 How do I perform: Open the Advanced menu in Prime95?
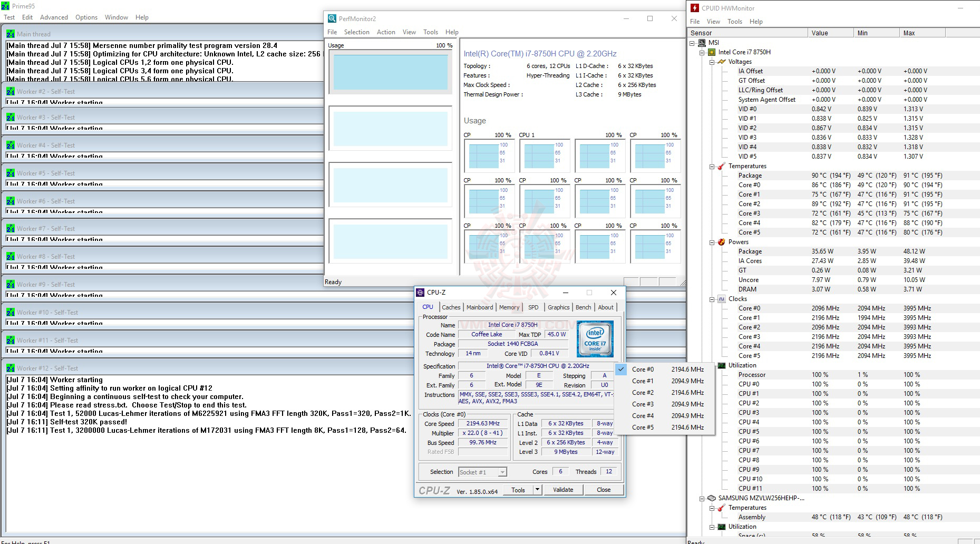54,17
